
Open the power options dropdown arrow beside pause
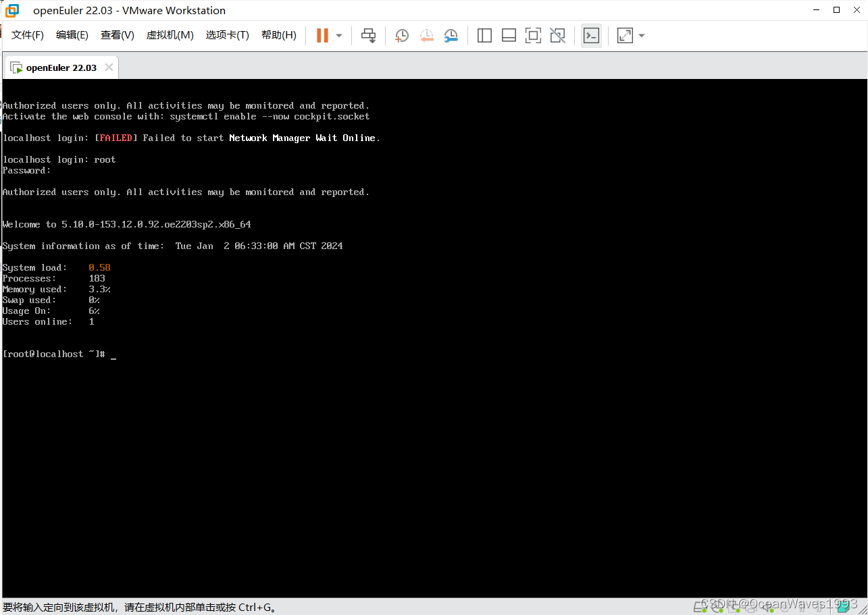[x=339, y=35]
